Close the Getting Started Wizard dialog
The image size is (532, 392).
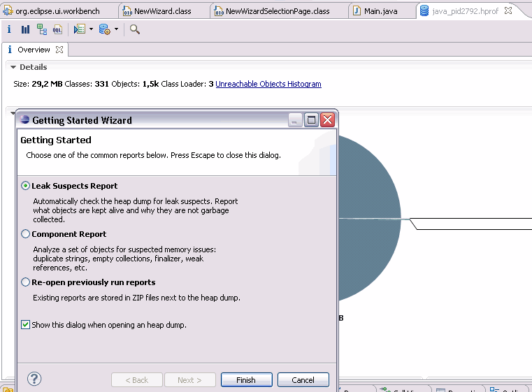pos(327,120)
